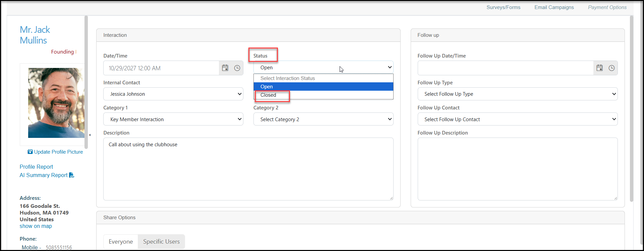644x251 pixels.
Task: Click the Mr. Jack Mullins name heading
Action: (35, 35)
